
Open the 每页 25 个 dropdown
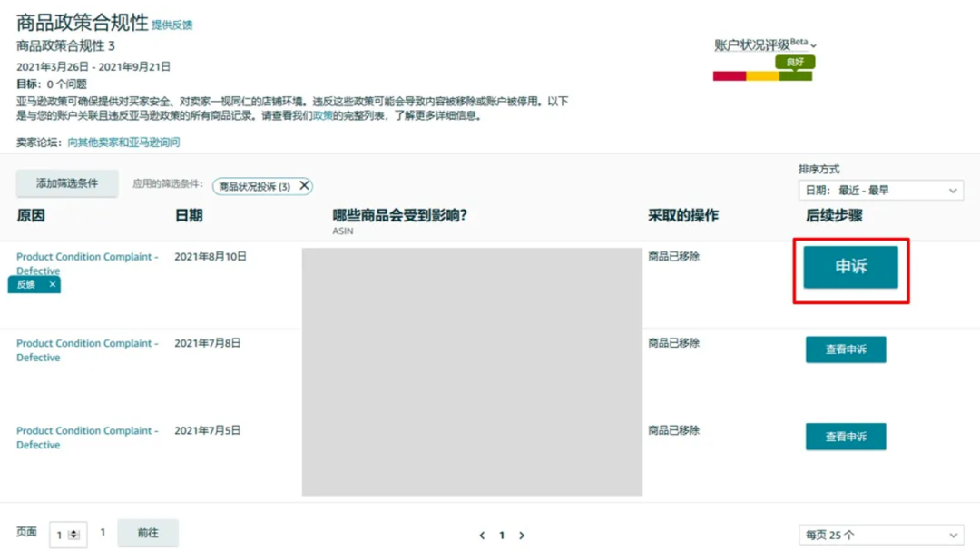880,535
